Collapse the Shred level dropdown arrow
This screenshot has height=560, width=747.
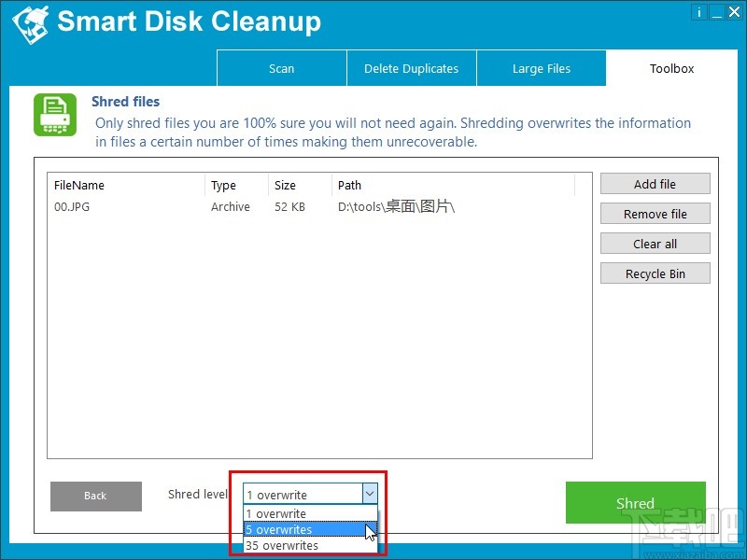(x=370, y=494)
